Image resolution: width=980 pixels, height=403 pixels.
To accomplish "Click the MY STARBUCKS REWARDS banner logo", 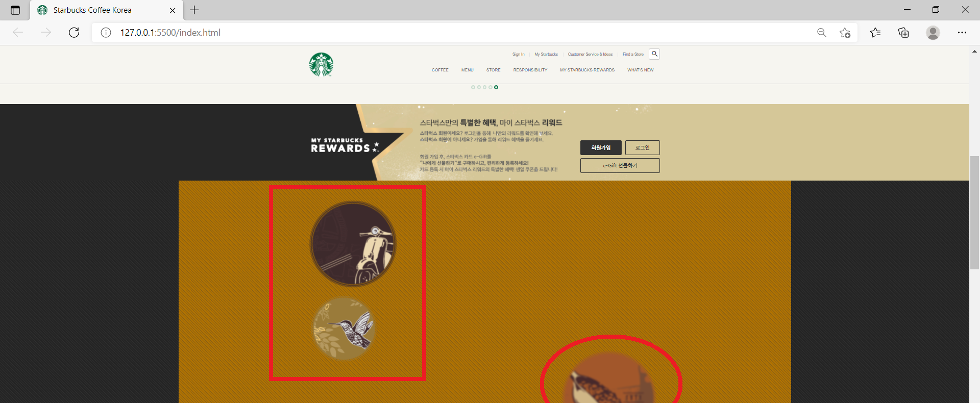I will coord(345,145).
